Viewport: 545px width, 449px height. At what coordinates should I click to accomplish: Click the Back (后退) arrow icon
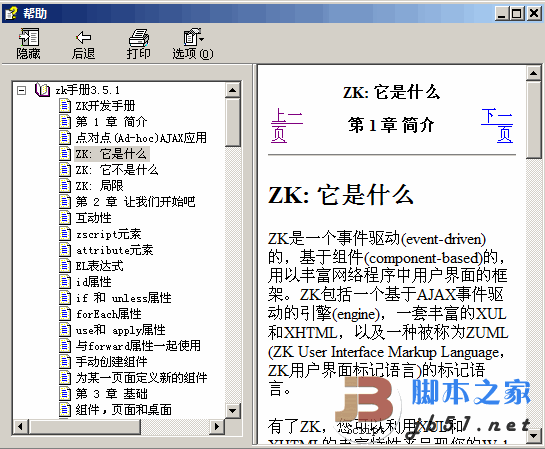(83, 37)
